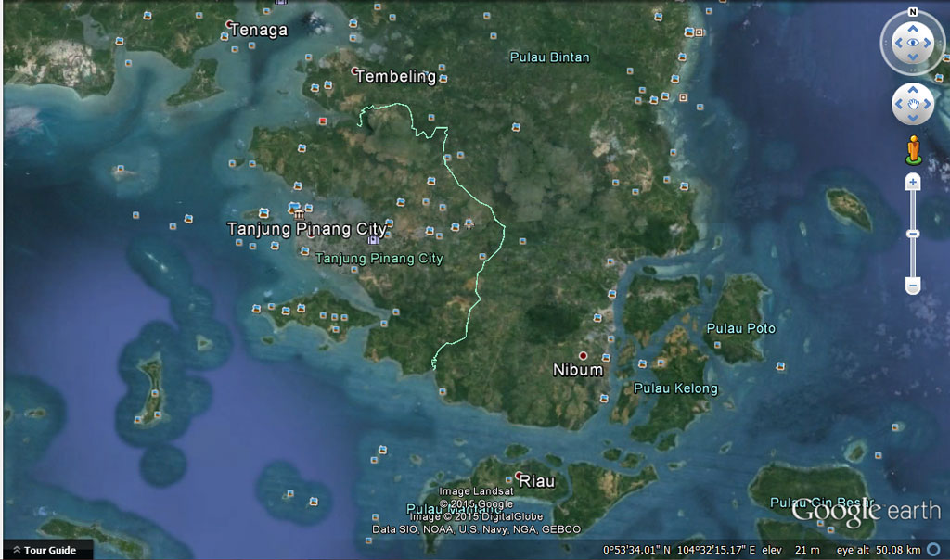Select the Tanjung Pinang City label
The width and height of the screenshot is (950, 560).
pyautogui.click(x=306, y=228)
